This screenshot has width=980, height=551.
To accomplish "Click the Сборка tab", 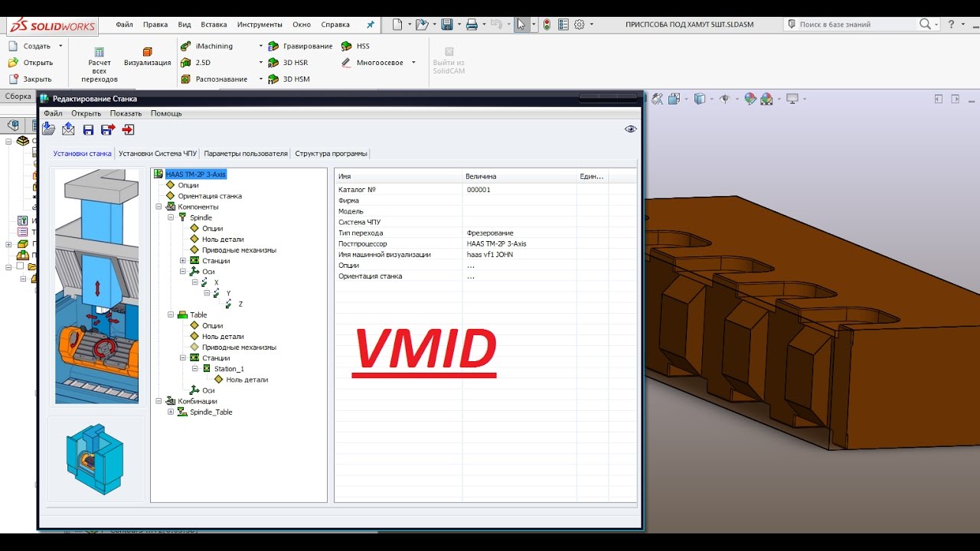I will 18,96.
